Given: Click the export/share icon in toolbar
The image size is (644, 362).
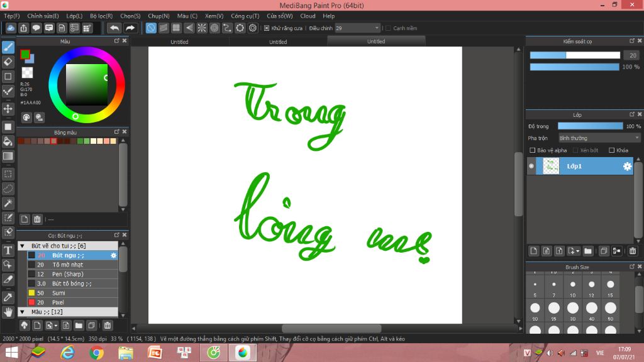Looking at the screenshot, I should [23, 28].
